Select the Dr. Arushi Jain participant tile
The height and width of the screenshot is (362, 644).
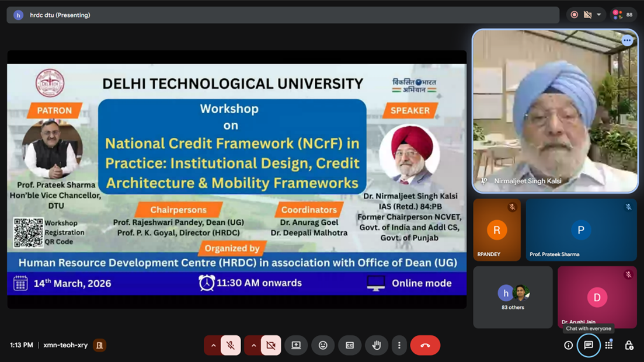point(597,297)
